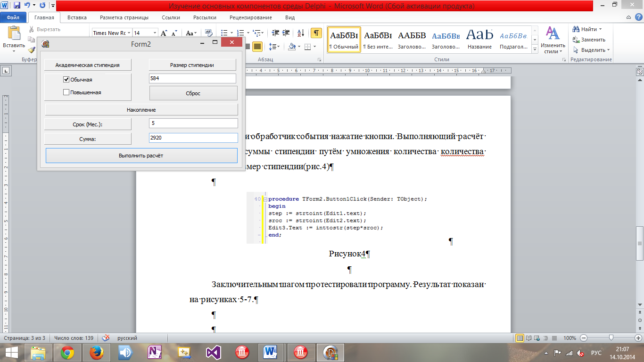The width and height of the screenshot is (644, 362).
Task: Expand the Styles gallery more button
Action: 534,49
